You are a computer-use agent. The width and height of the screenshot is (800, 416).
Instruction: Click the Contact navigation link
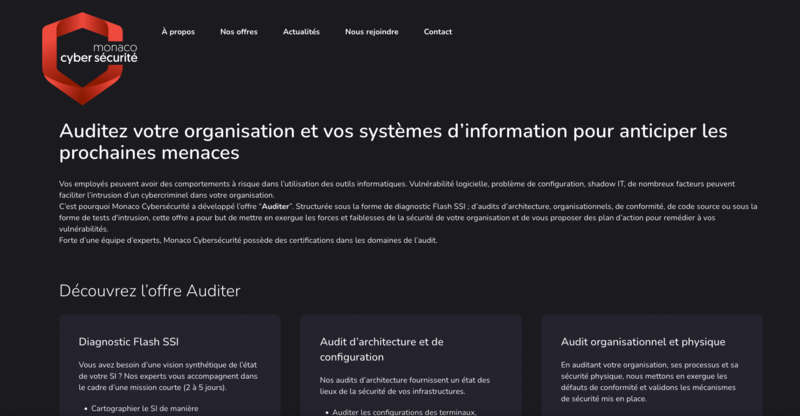coord(437,32)
